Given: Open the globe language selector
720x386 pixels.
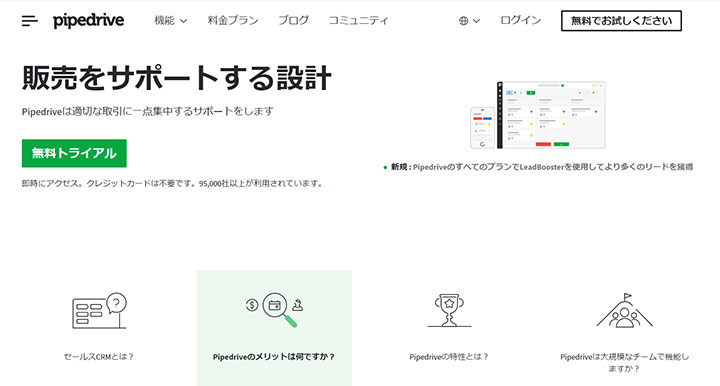Looking at the screenshot, I should tap(469, 21).
